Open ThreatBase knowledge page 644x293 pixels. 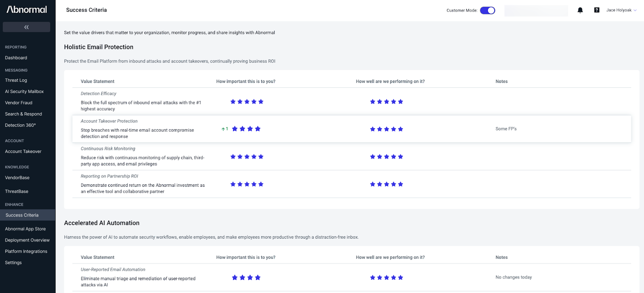pos(17,192)
